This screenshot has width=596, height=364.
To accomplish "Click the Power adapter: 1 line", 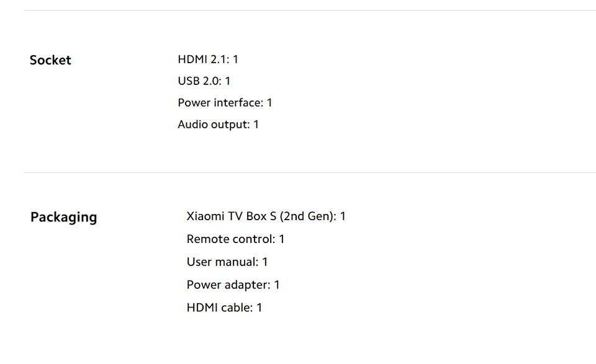I will pos(233,285).
